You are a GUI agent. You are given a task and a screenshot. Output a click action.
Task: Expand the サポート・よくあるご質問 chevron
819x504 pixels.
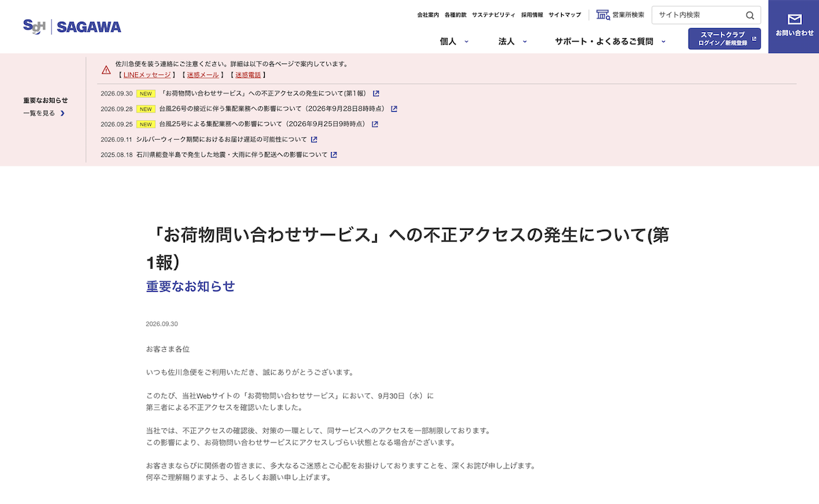coord(665,42)
